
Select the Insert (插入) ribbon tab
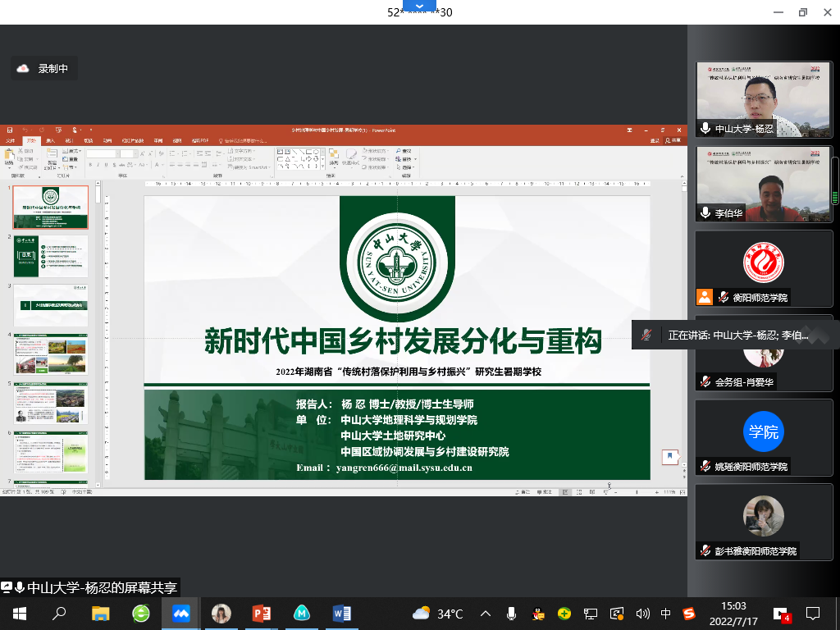50,140
